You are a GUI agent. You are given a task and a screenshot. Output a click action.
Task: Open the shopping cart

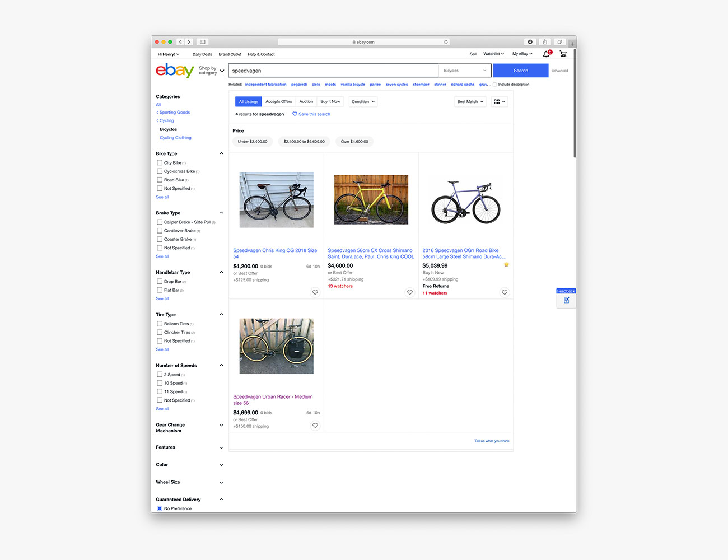(x=563, y=54)
